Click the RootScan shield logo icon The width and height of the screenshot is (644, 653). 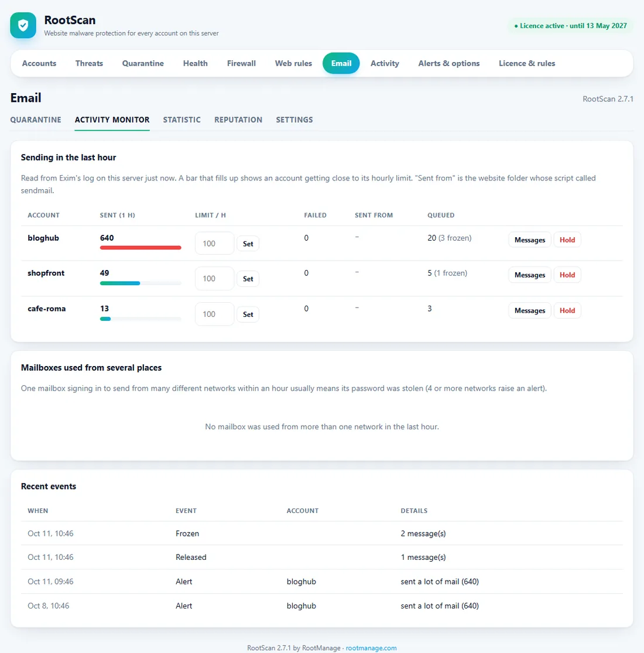tap(23, 25)
